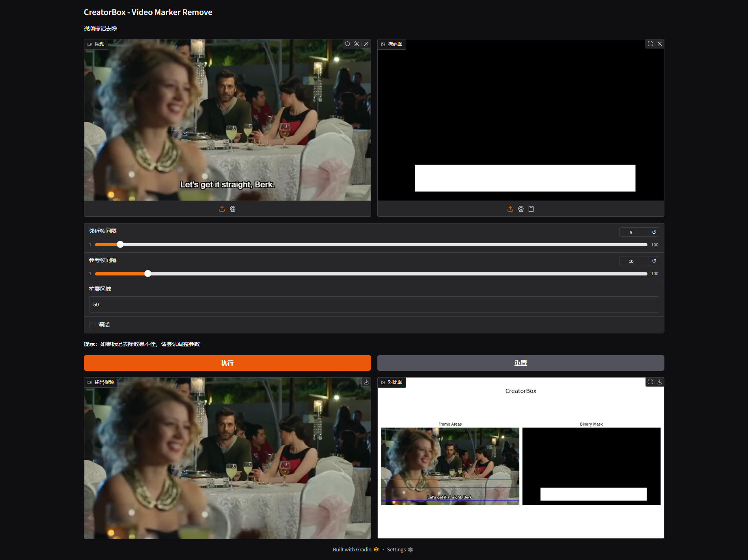This screenshot has height=560, width=748.
Task: Click the scissors trim icon on the video
Action: [357, 44]
